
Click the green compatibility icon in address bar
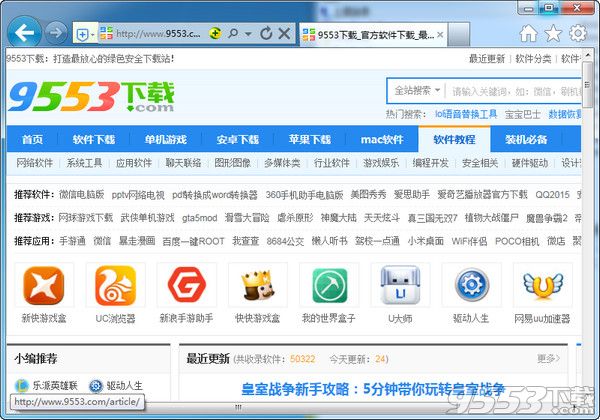tap(215, 34)
